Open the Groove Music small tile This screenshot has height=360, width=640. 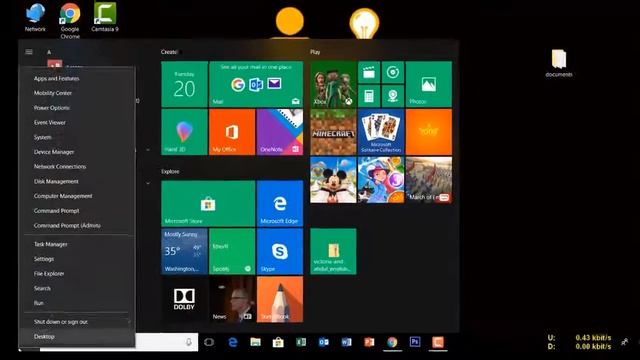[393, 72]
